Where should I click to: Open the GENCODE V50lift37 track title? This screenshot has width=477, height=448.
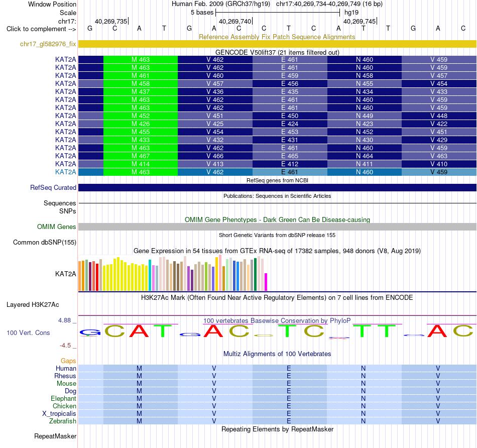click(277, 52)
